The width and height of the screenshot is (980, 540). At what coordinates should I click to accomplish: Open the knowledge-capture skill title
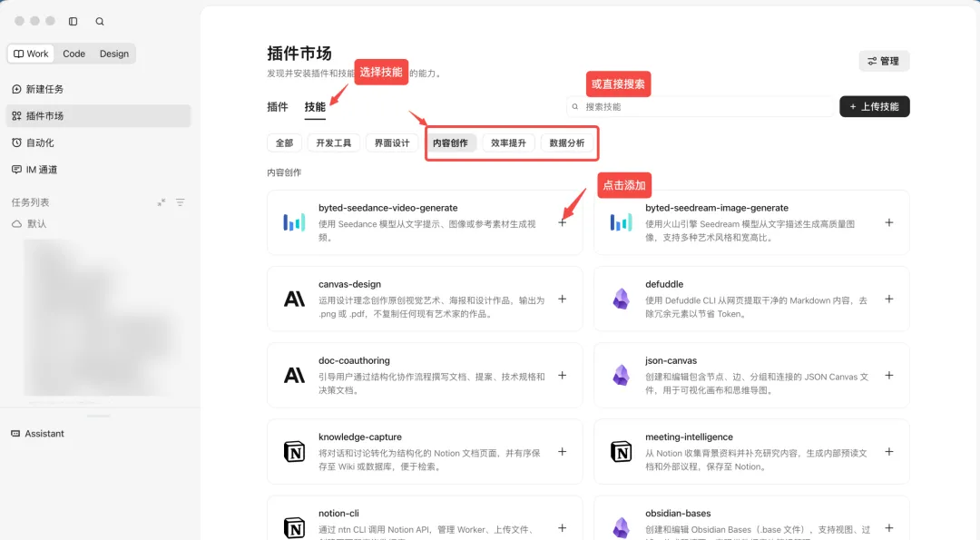[360, 437]
